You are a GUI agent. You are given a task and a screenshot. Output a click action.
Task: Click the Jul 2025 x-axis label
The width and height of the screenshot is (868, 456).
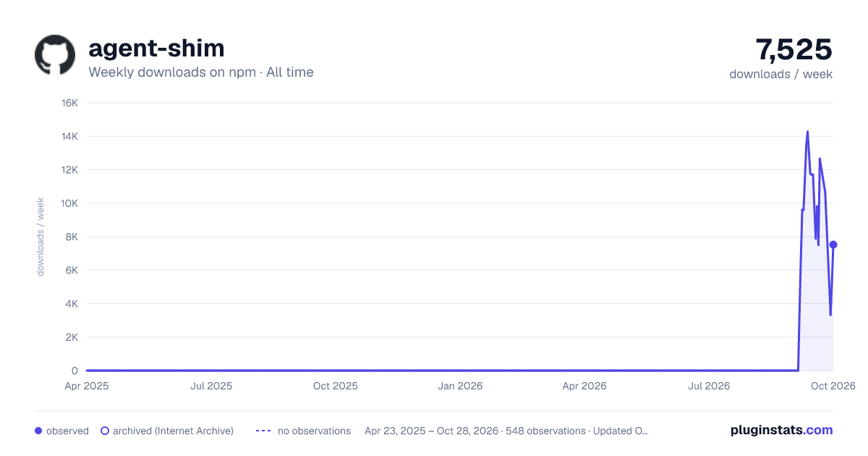[211, 386]
